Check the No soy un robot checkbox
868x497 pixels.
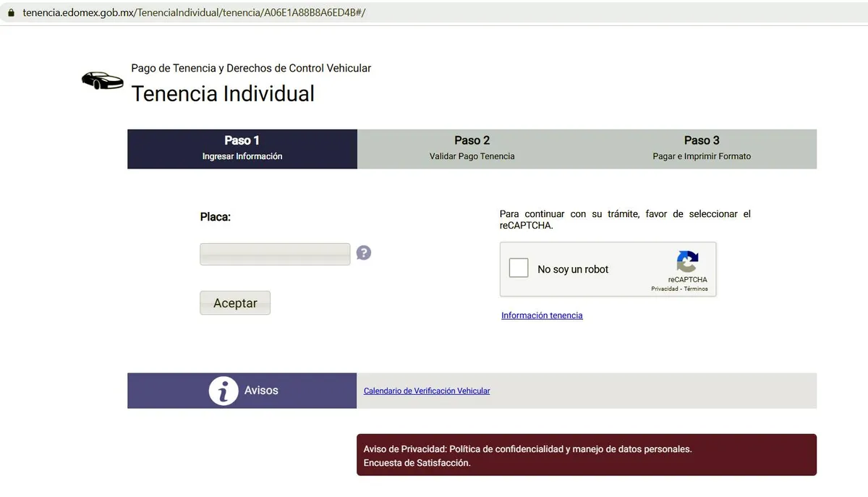click(518, 267)
